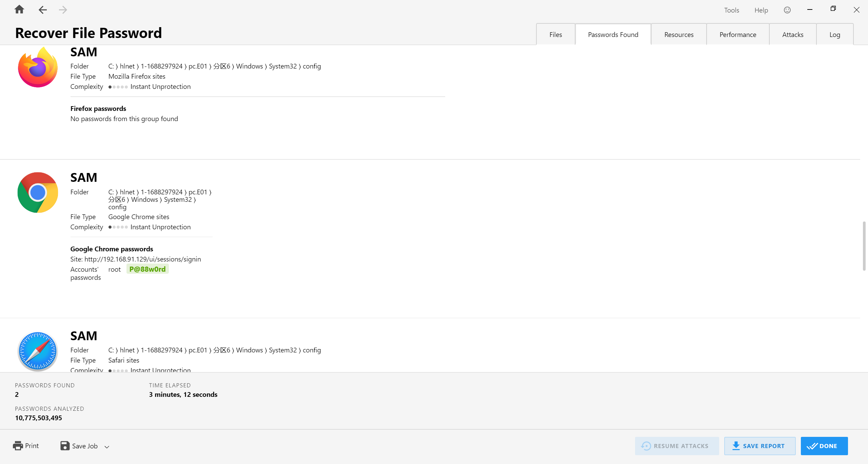Click the Save Report button
Screen dimensions: 868x464
pyautogui.click(x=759, y=446)
